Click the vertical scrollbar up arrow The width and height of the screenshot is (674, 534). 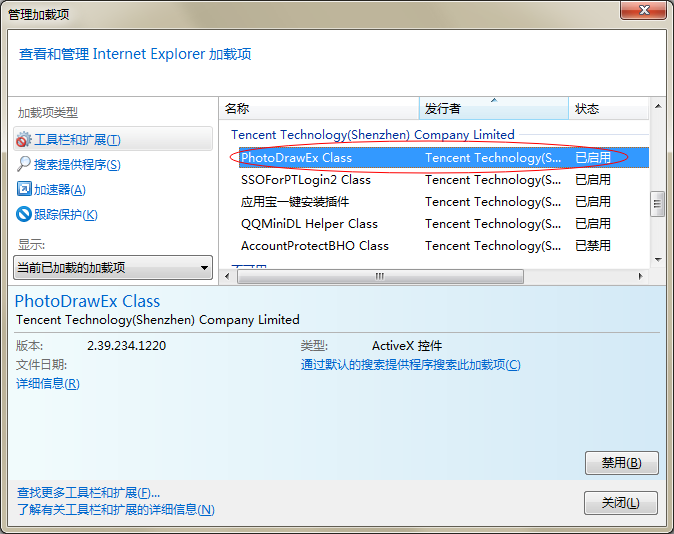coord(658,106)
